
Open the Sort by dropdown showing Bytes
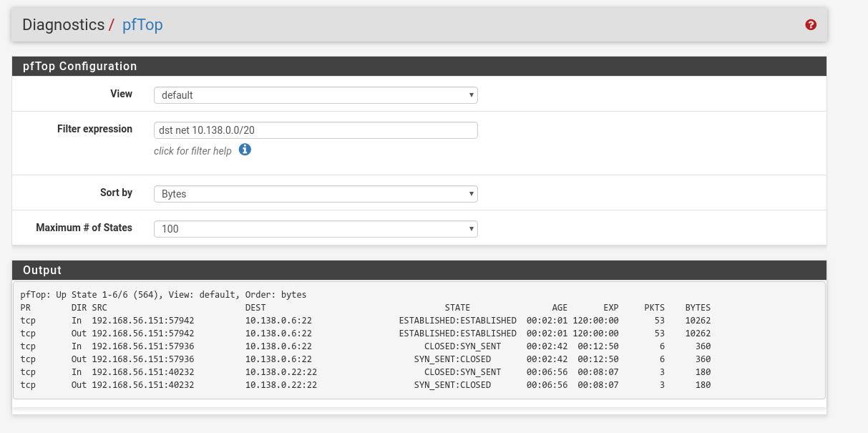[316, 194]
